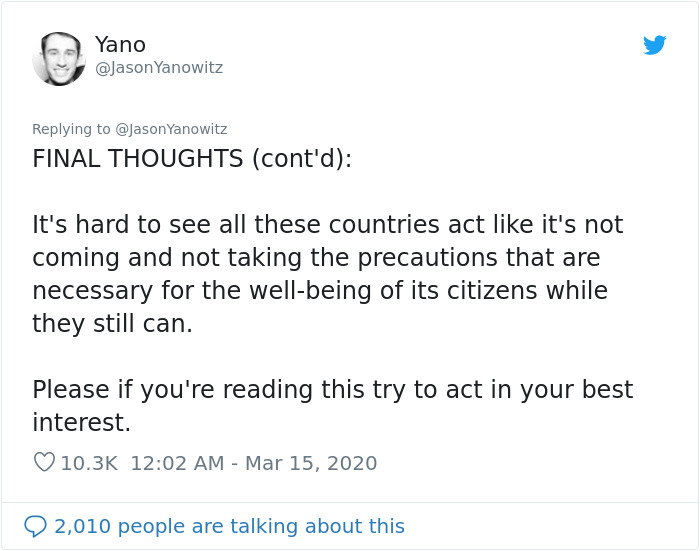
Task: Click the Twitter bird logo
Action: click(654, 45)
